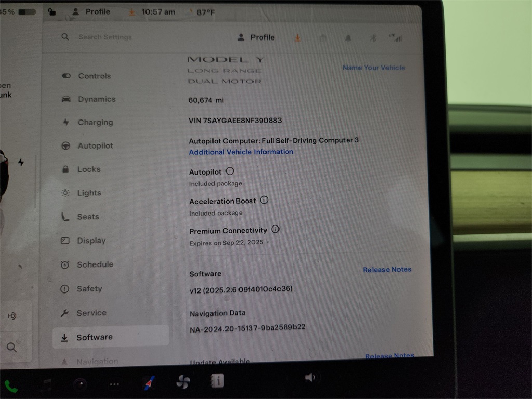Open the Autopilot settings menu

pos(87,145)
